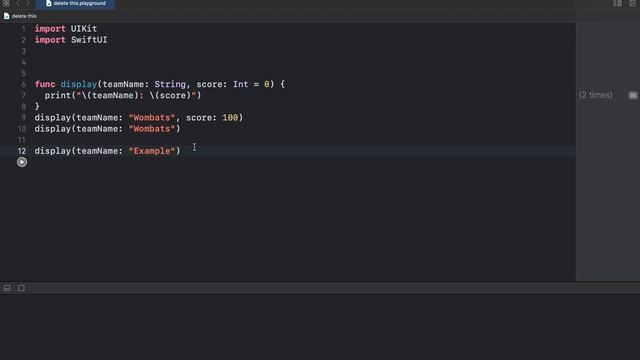Click the show result icon beside '(2 times)'
Viewport: 640px width, 360px height.
tap(633, 95)
